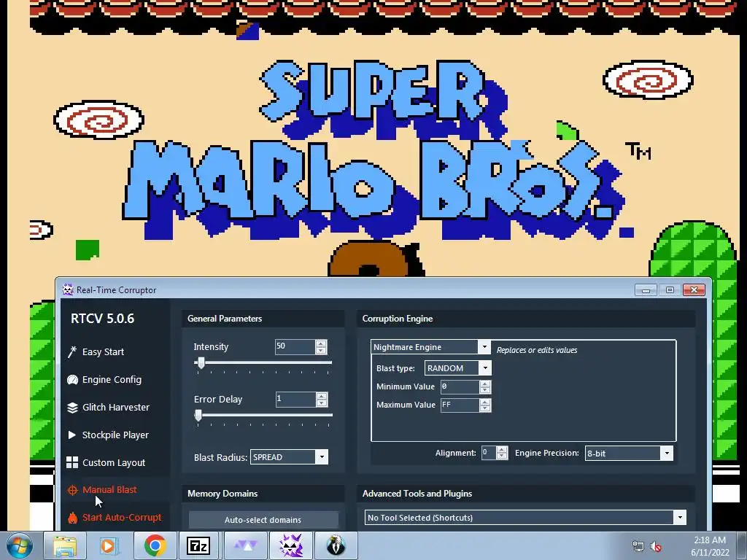Click the Glitch Harvester layers icon
The width and height of the screenshot is (747, 560).
click(x=72, y=408)
